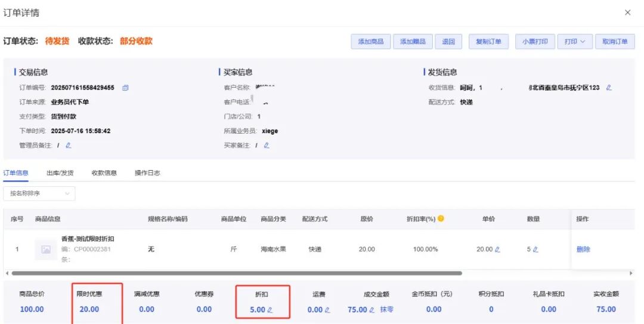Click the 海南水果 category cell
644x324 pixels.
[x=274, y=249]
